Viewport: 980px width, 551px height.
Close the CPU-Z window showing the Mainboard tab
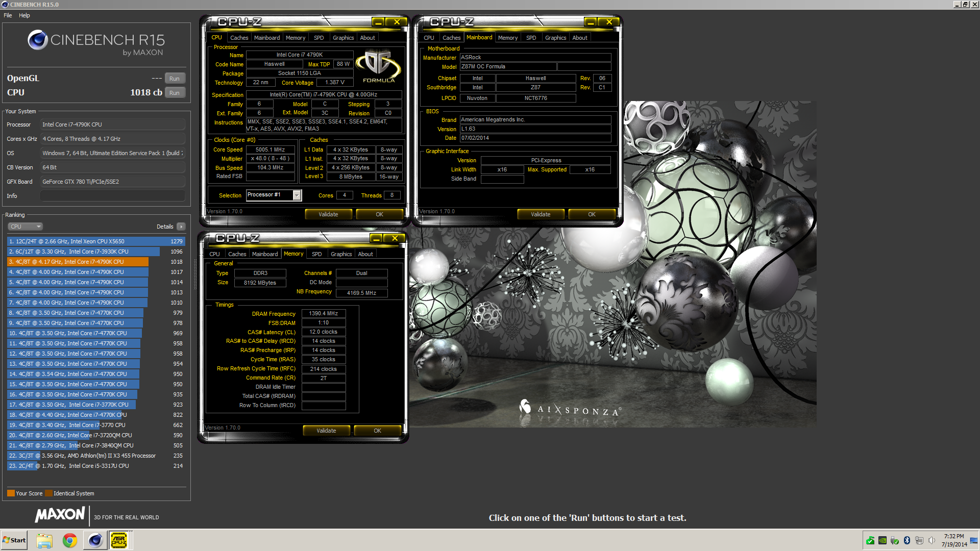click(x=609, y=22)
